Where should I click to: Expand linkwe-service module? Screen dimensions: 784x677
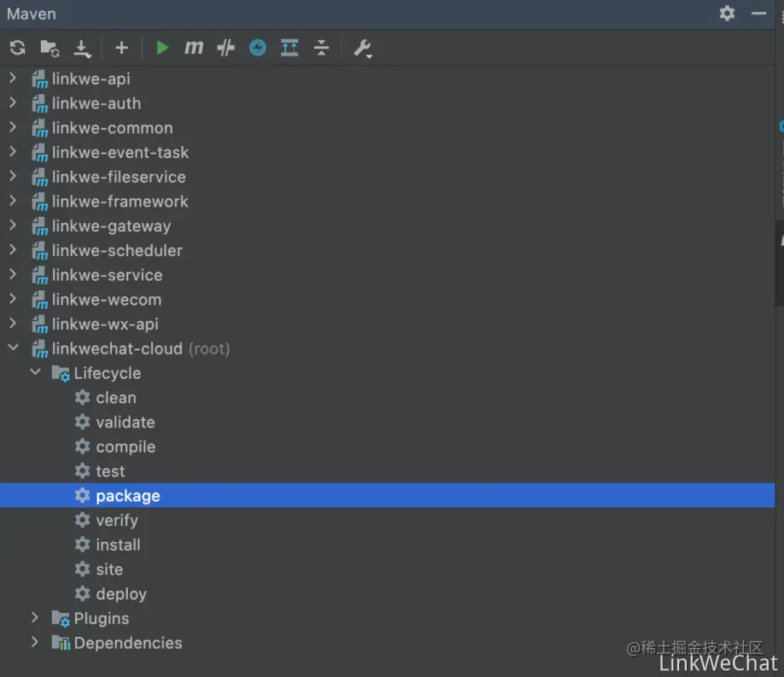tap(13, 274)
